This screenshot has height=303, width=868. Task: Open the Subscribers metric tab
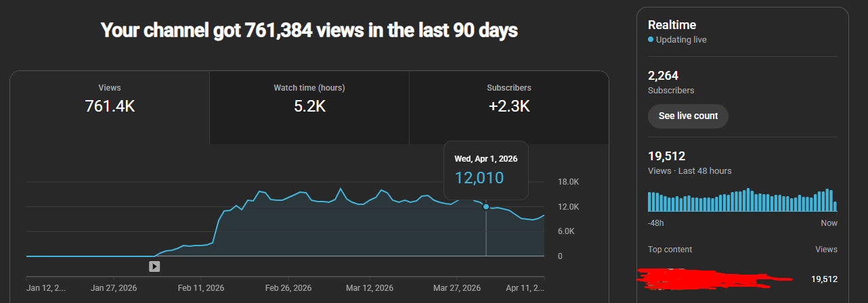point(508,108)
